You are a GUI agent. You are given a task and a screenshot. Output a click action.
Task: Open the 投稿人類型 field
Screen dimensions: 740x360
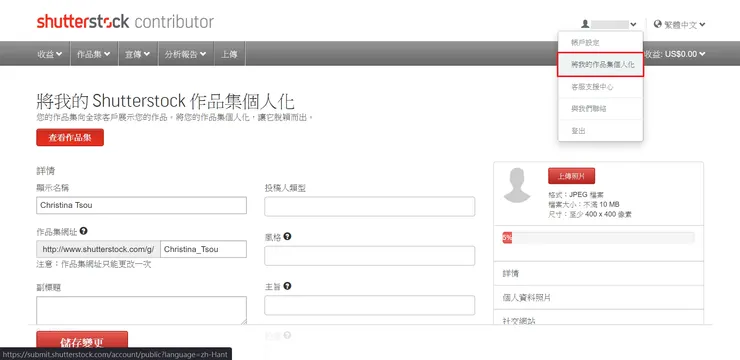(x=370, y=207)
